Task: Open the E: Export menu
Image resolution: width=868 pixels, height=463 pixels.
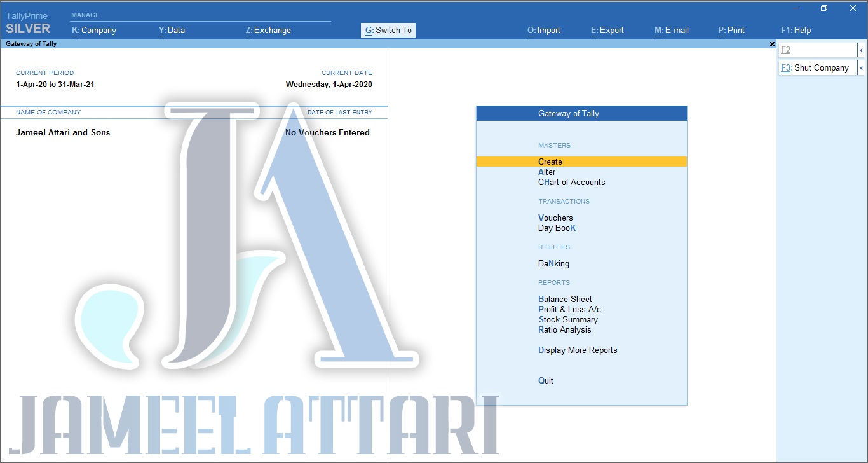Action: point(607,30)
